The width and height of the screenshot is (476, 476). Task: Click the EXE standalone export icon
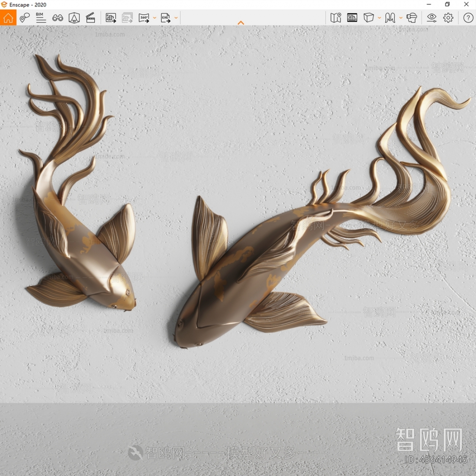pos(166,18)
